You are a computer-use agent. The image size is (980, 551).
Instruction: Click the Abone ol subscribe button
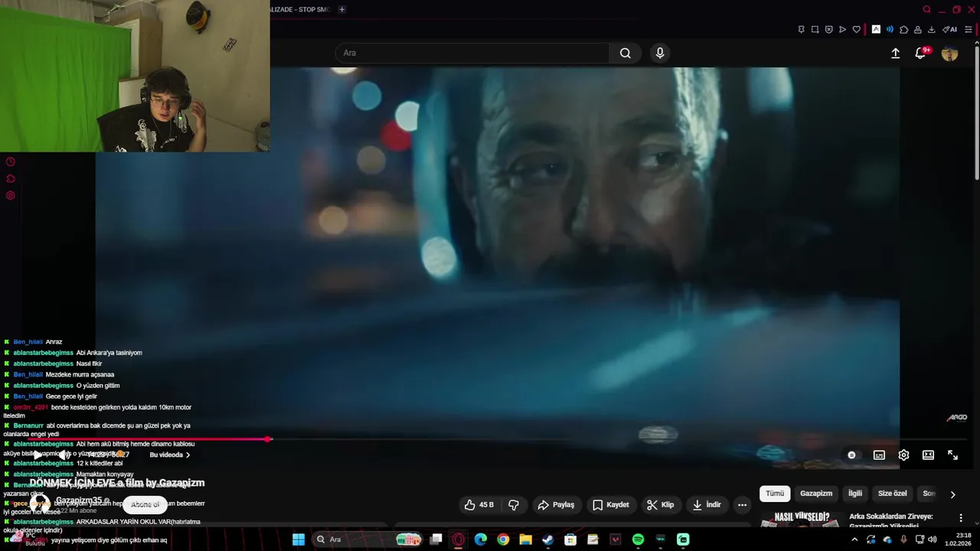(145, 504)
